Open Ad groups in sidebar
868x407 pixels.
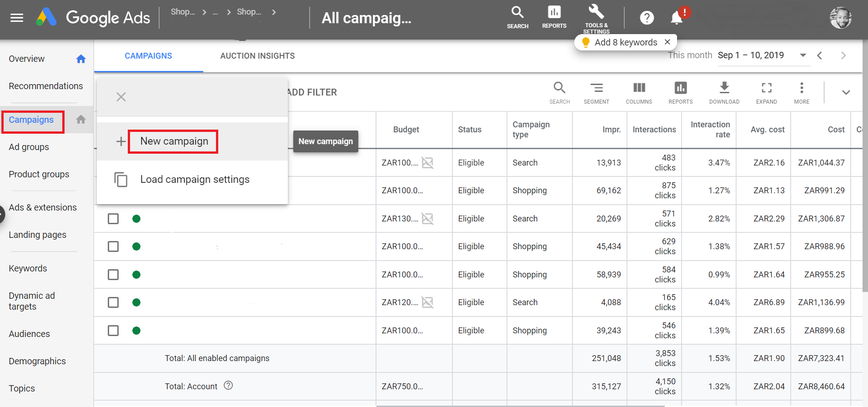29,147
